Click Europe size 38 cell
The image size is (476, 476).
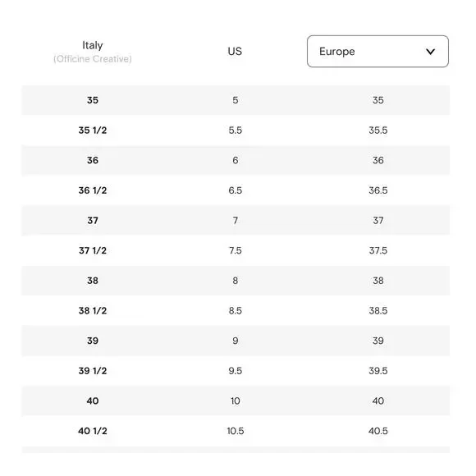click(x=378, y=281)
